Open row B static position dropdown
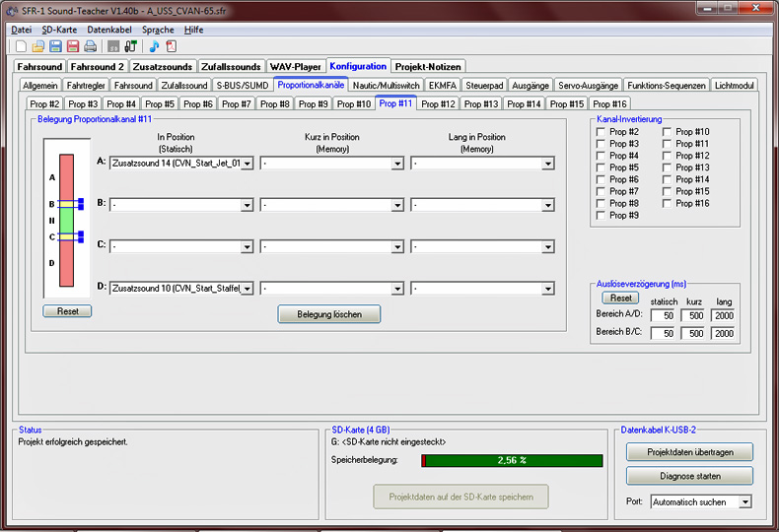779x532 pixels. click(247, 205)
